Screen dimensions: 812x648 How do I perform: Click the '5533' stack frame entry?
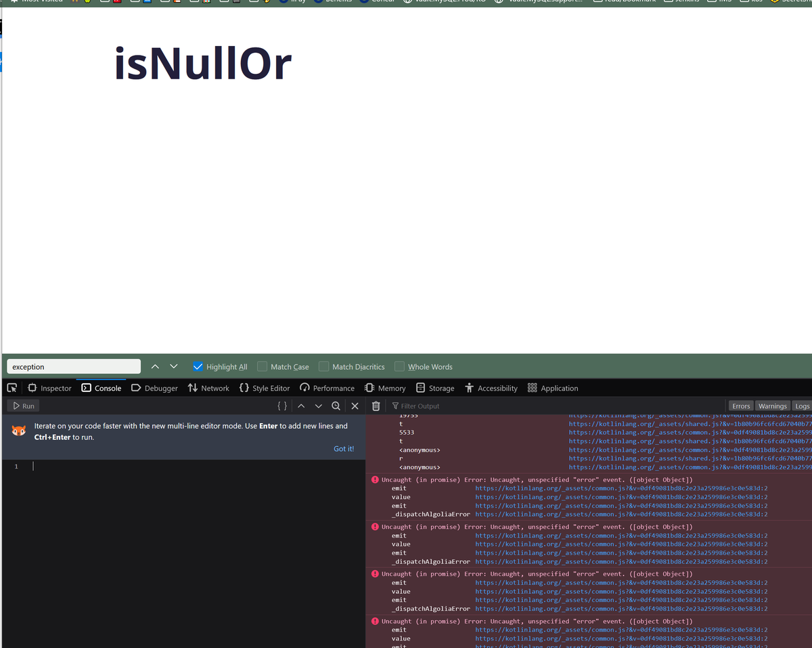pyautogui.click(x=407, y=432)
